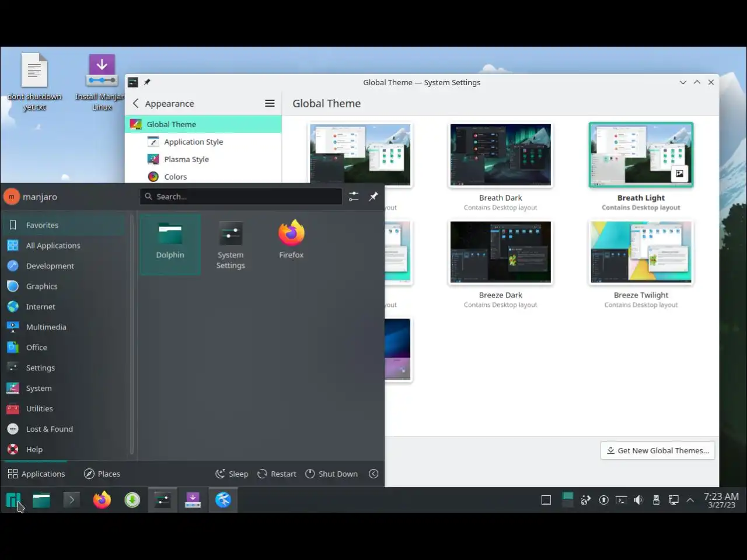Click the Manjaro launcher taskbar button
747x560 pixels.
pos(13,500)
